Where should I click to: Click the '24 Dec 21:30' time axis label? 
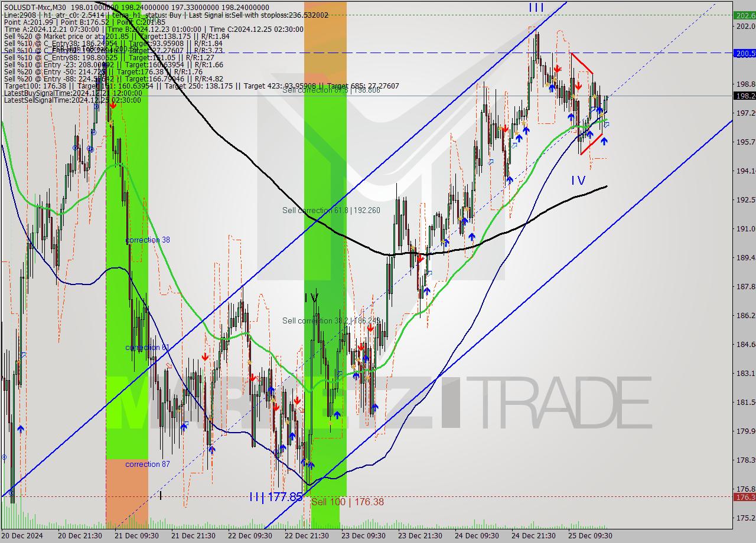[533, 536]
